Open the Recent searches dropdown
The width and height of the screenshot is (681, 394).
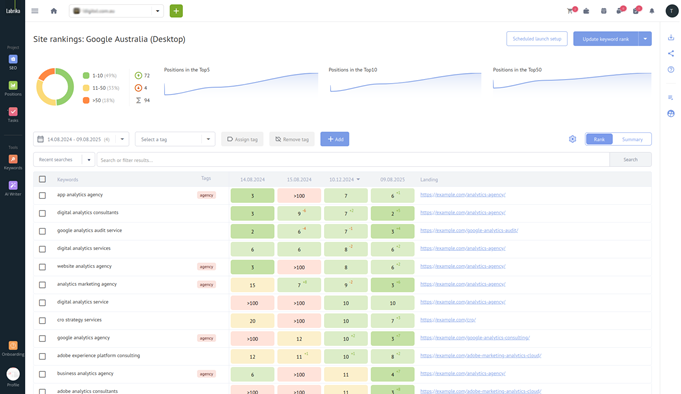[x=64, y=159]
